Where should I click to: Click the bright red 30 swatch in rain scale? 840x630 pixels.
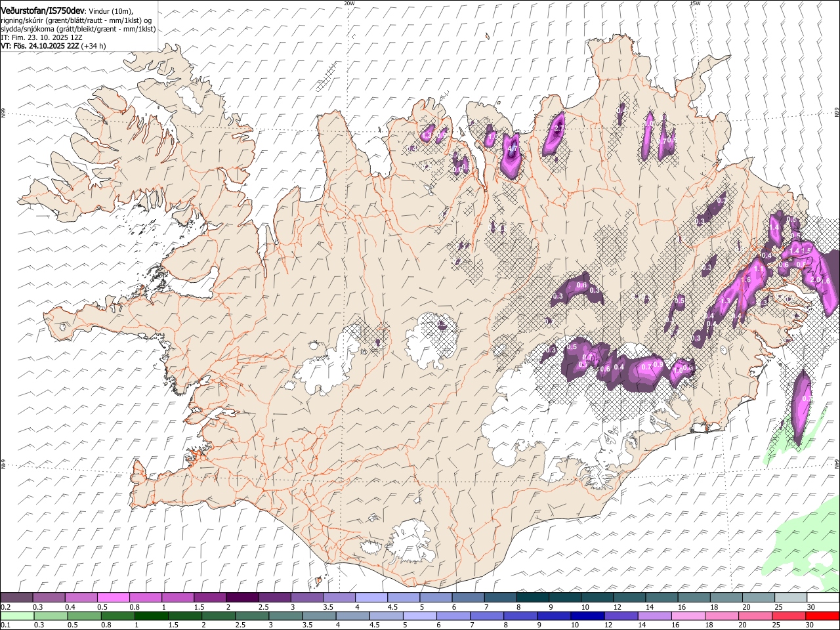pos(823,616)
